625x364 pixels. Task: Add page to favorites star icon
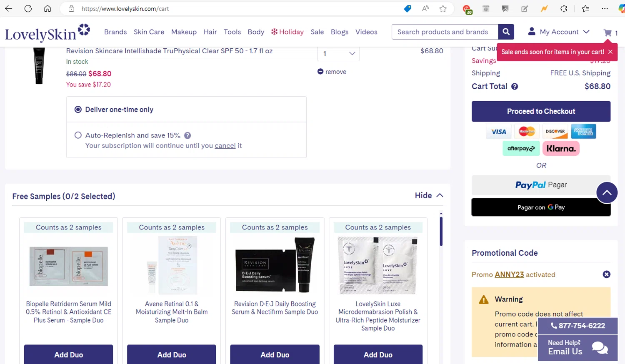coord(443,8)
